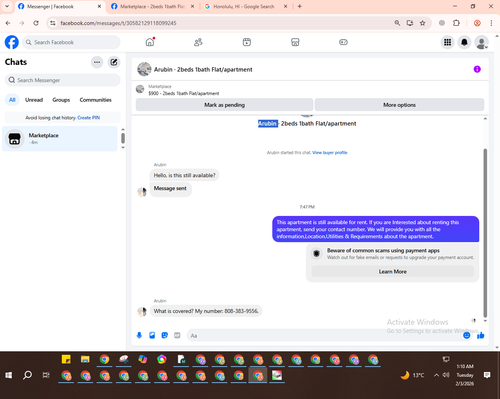Open the emoji picker in message box
The height and width of the screenshot is (399, 500).
467,335
